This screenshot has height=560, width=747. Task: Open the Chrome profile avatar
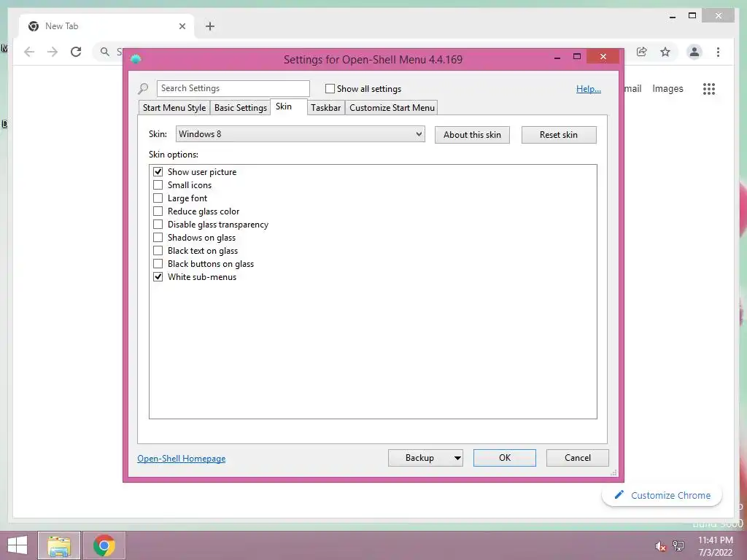click(x=694, y=52)
